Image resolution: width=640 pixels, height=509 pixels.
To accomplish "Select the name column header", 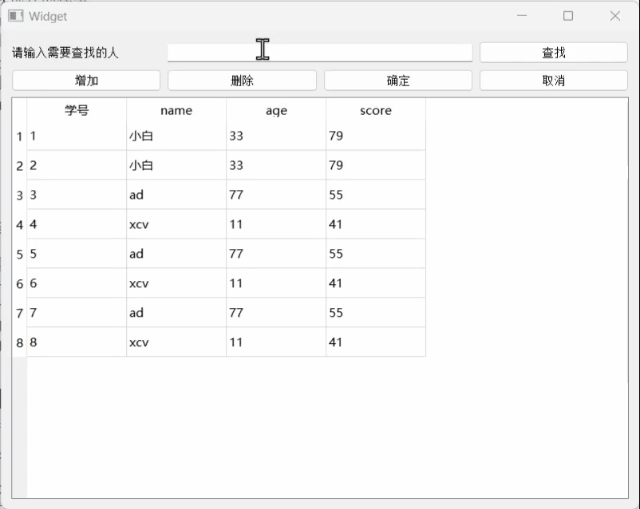I will 176,110.
